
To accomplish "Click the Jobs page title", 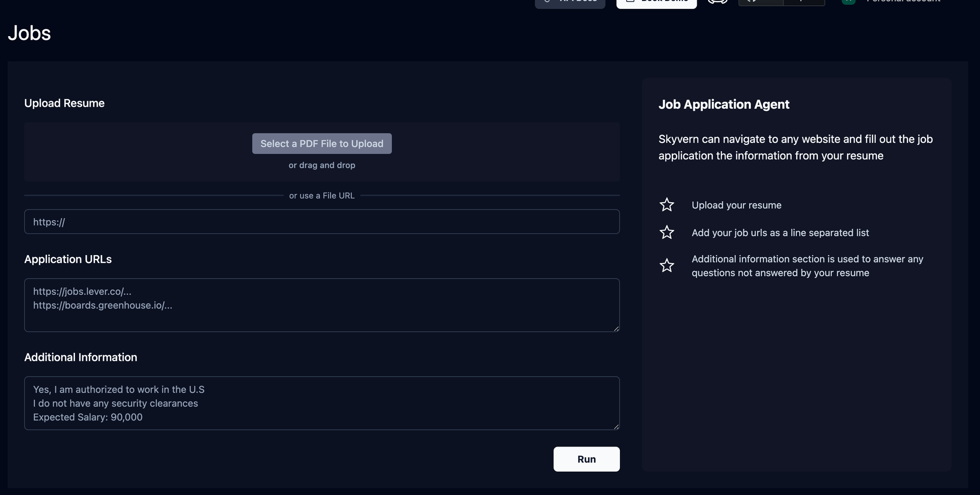I will [x=29, y=33].
